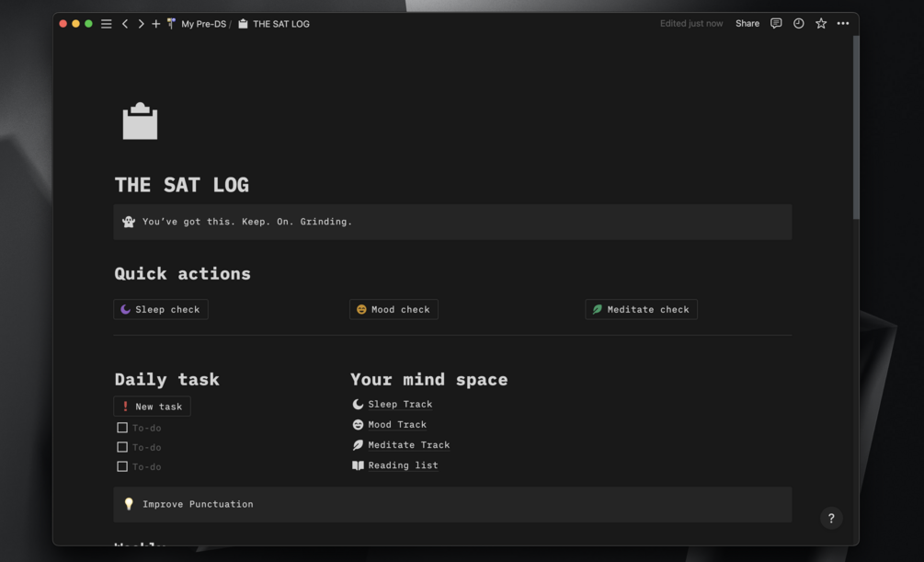Check the third To-do checkbox
The image size is (924, 562).
coord(122,466)
